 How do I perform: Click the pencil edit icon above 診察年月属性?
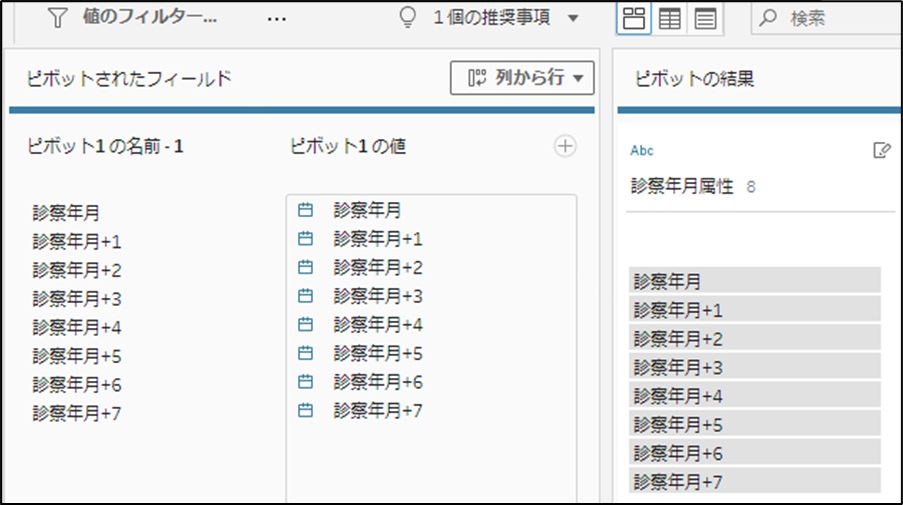(881, 150)
